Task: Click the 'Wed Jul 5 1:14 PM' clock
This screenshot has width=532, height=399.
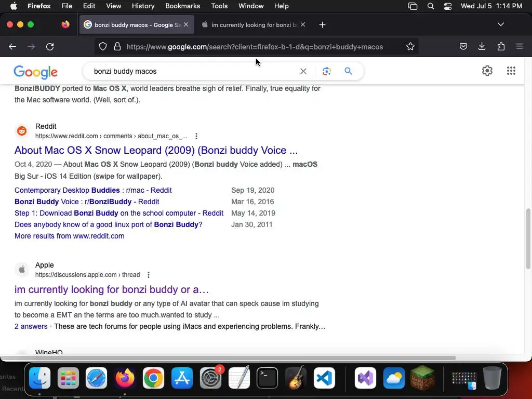Action: (491, 6)
